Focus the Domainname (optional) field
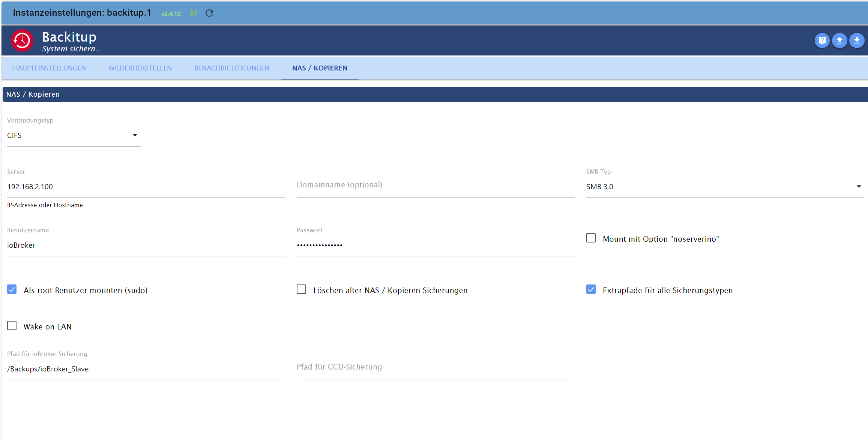 (x=435, y=187)
